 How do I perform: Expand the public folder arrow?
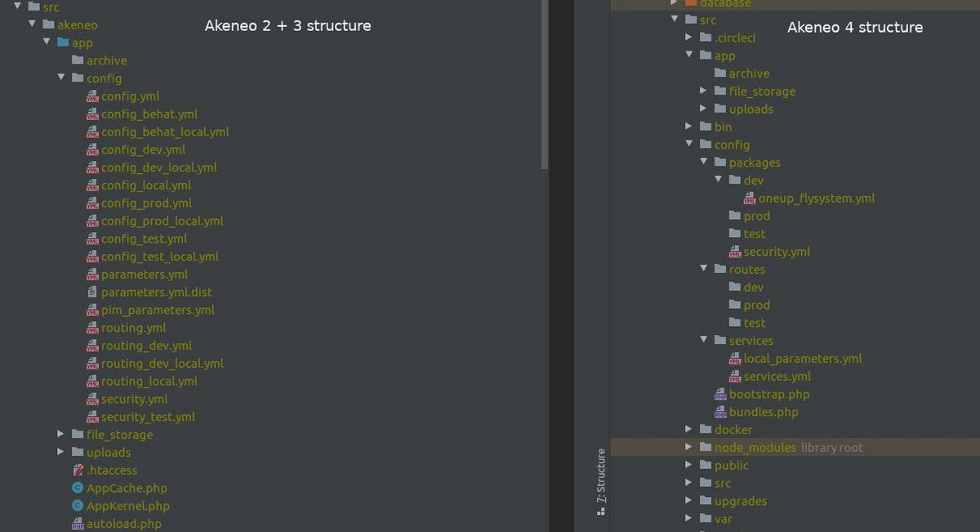[x=689, y=466]
